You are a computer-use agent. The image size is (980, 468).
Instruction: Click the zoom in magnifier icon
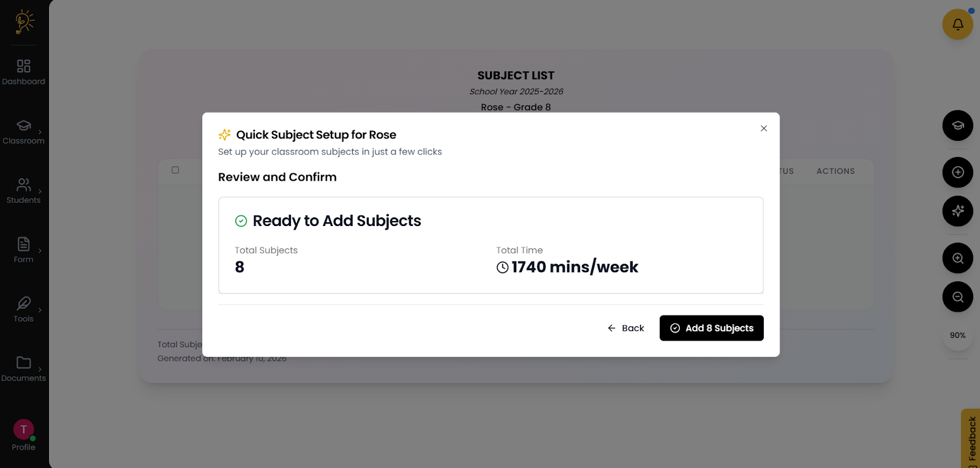pos(957,259)
